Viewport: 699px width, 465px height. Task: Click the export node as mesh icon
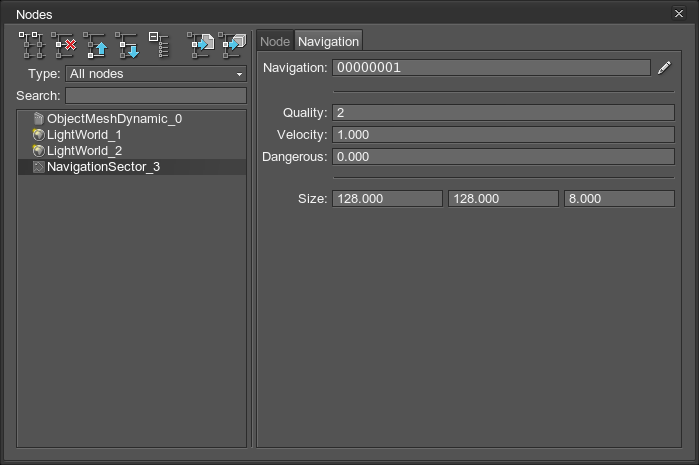click(232, 44)
